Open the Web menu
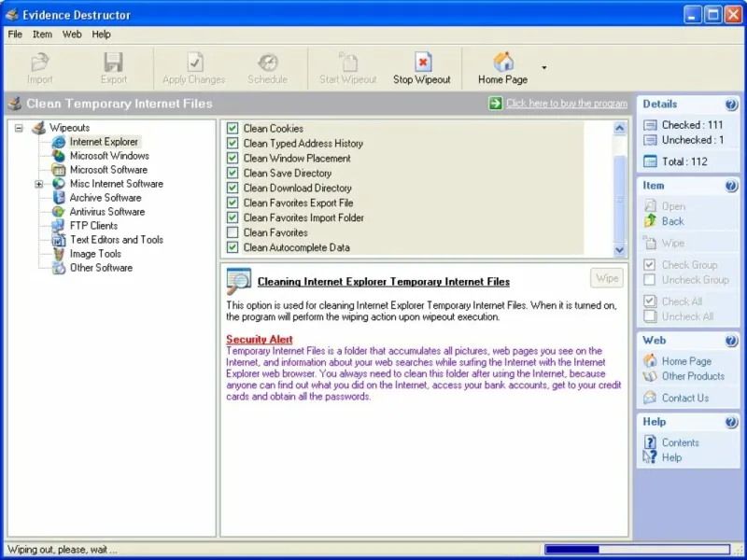The image size is (747, 560). (x=72, y=35)
